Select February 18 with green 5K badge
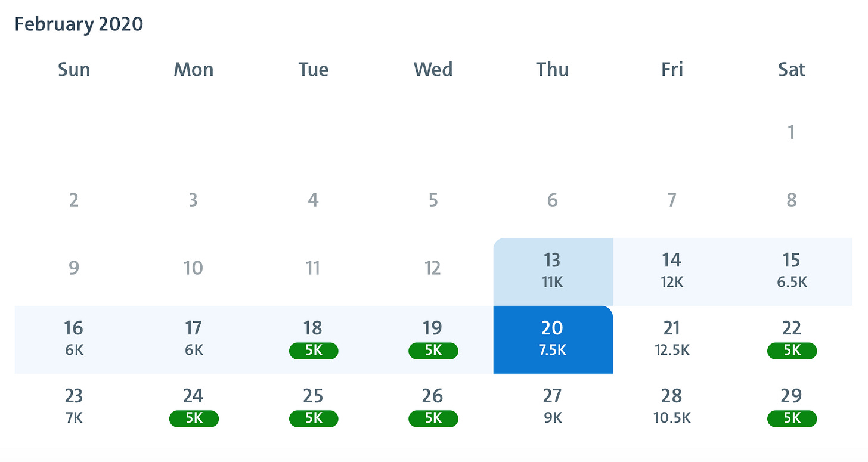Image resolution: width=868 pixels, height=462 pixels. click(x=313, y=339)
